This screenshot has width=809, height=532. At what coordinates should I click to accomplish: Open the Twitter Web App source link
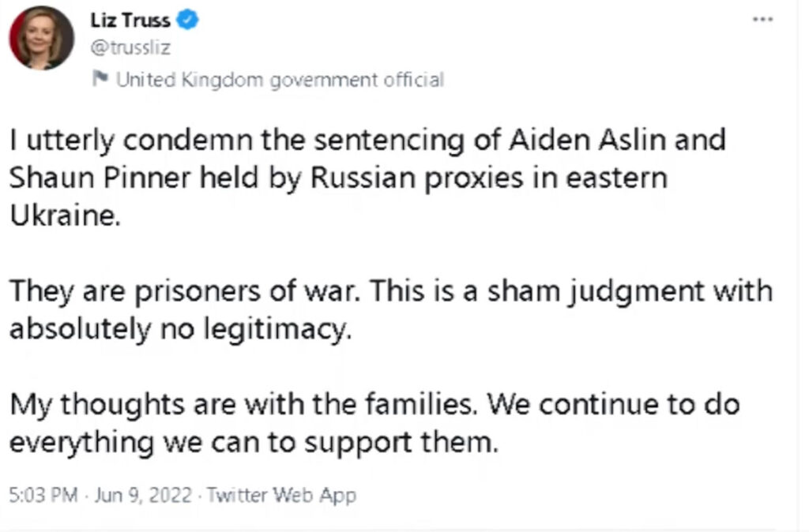point(282,496)
